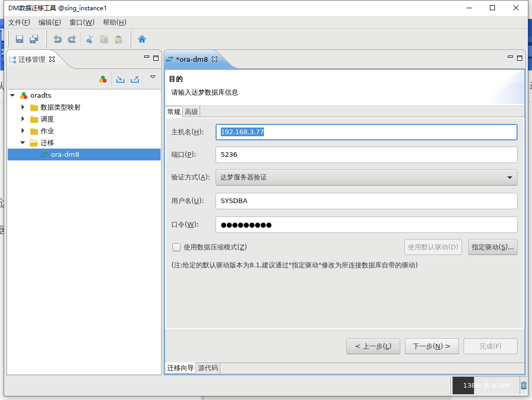Screen dimensions: 532x400
Task: Select the *ora-dm8 editor tab
Action: point(192,59)
